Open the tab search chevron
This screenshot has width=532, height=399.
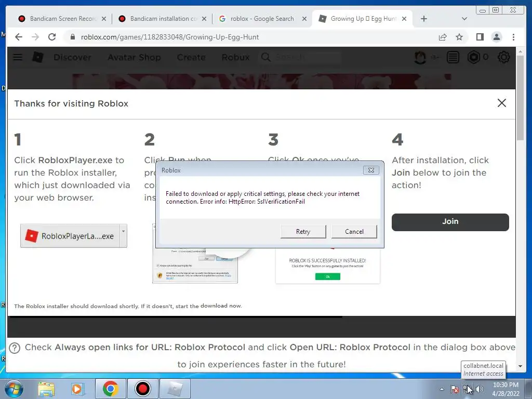(x=464, y=19)
